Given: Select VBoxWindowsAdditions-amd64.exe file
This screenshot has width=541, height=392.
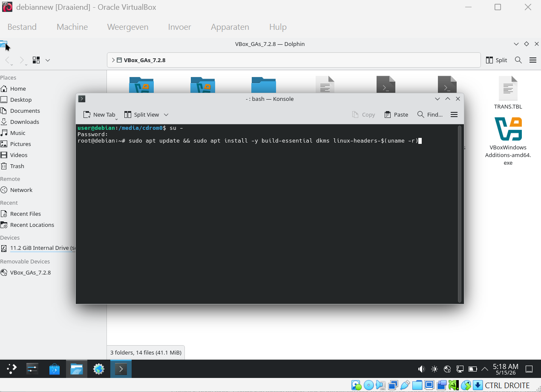Looking at the screenshot, I should [508, 141].
